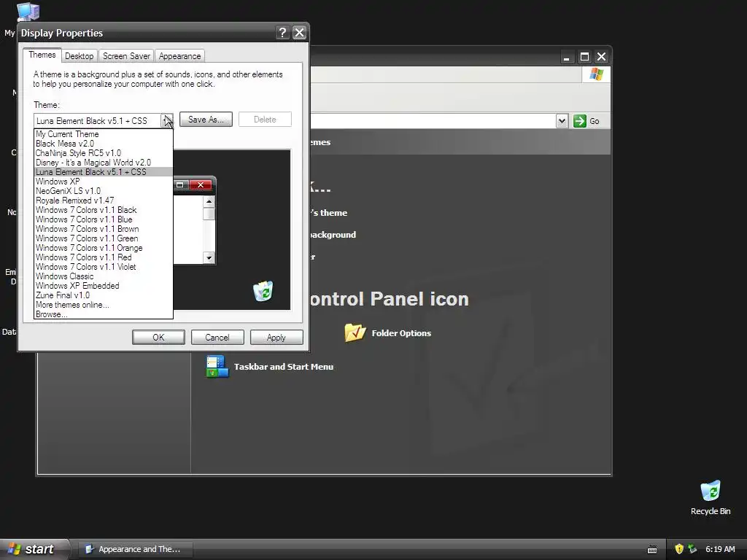Select Windows 7 Colors v1.1 Brown
The height and width of the screenshot is (560, 747).
(104, 229)
